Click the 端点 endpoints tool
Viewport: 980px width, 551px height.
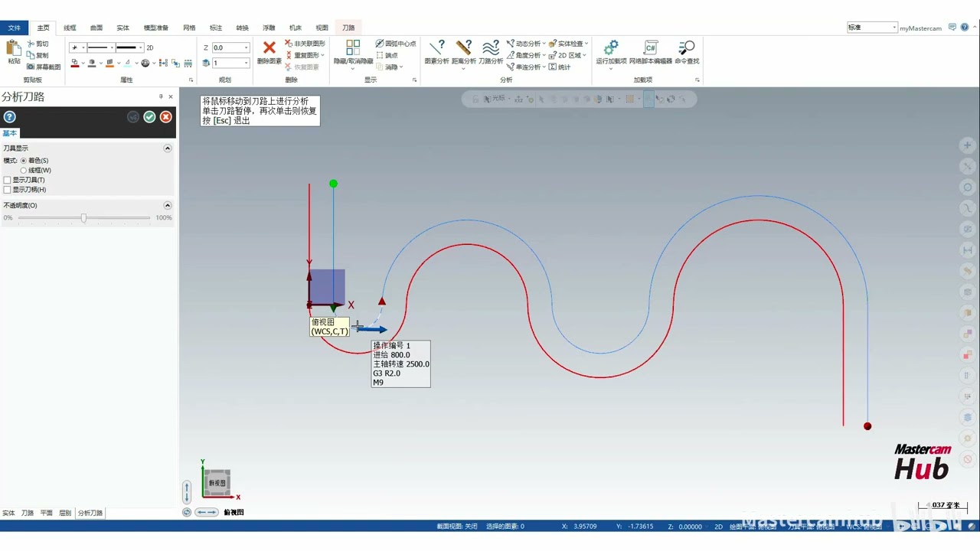tap(387, 55)
